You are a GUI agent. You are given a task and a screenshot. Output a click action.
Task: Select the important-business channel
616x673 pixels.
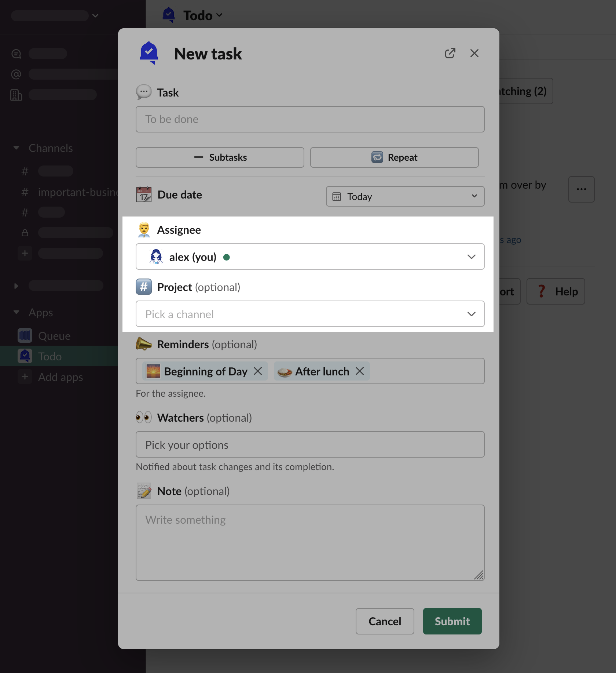pyautogui.click(x=78, y=192)
